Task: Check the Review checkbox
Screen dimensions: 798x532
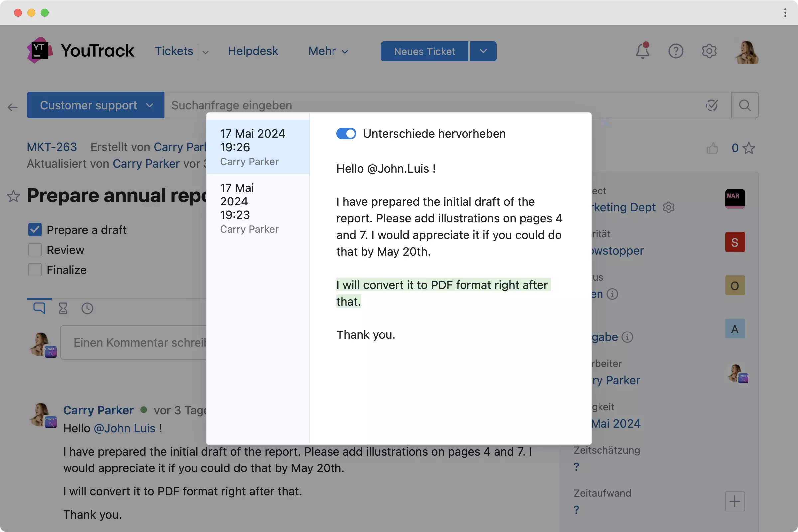Action: 35,250
